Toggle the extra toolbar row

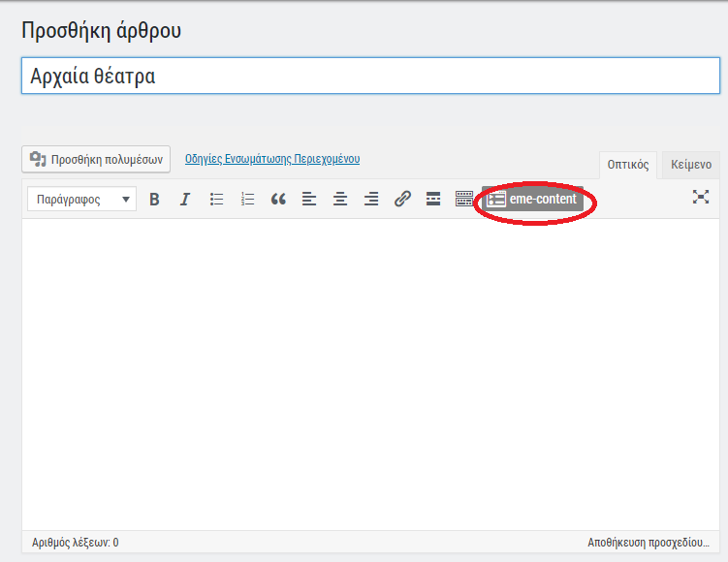[x=463, y=199]
